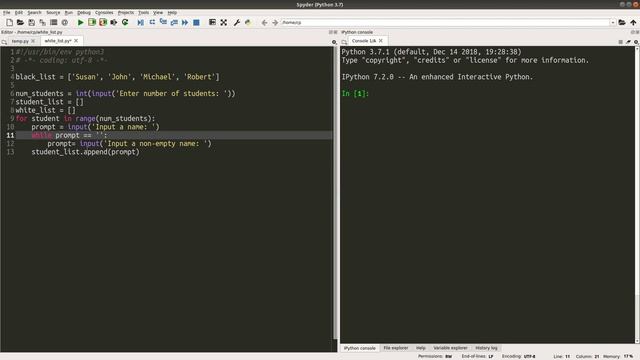
Task: Click the working directory path field
Action: tap(445, 22)
